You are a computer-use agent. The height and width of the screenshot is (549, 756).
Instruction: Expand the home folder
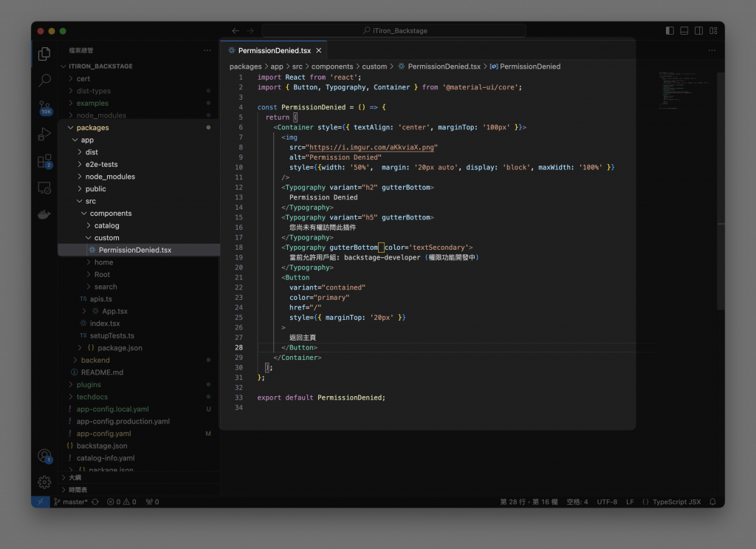pyautogui.click(x=139, y=262)
